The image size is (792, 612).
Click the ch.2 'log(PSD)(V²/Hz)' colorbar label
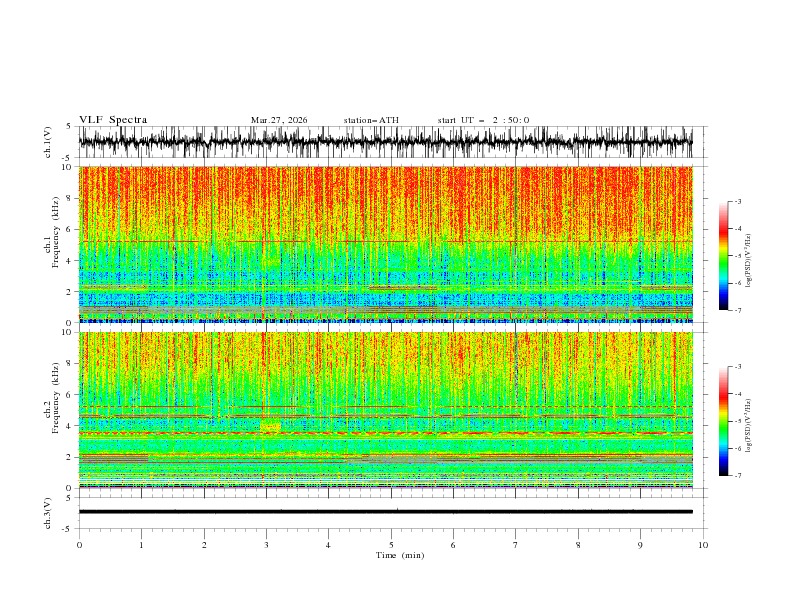749,425
